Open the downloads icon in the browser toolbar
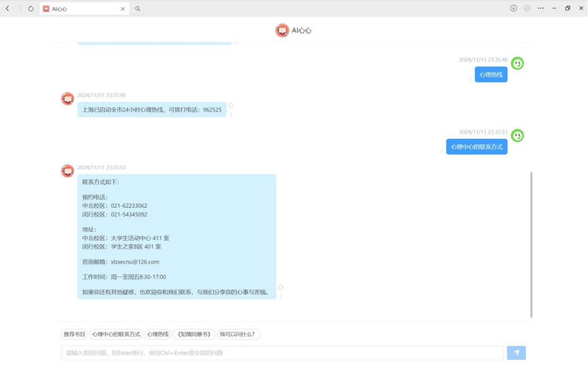588x371 pixels. tap(513, 8)
